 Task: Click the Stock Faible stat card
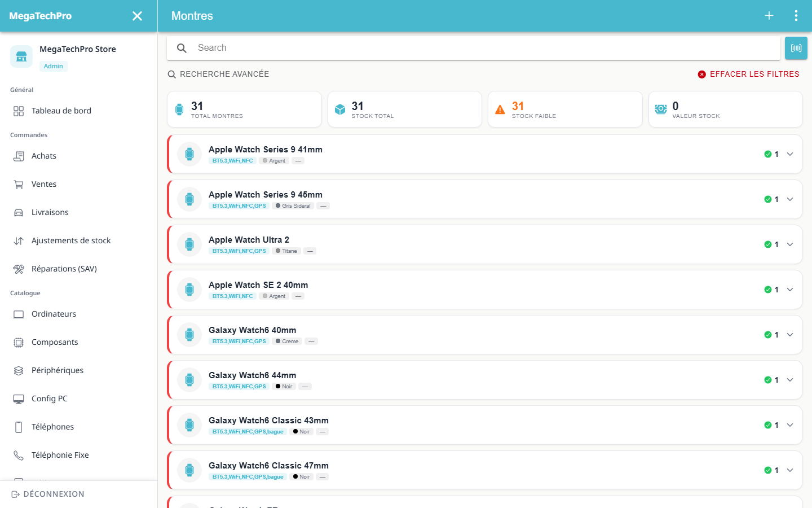click(x=565, y=110)
